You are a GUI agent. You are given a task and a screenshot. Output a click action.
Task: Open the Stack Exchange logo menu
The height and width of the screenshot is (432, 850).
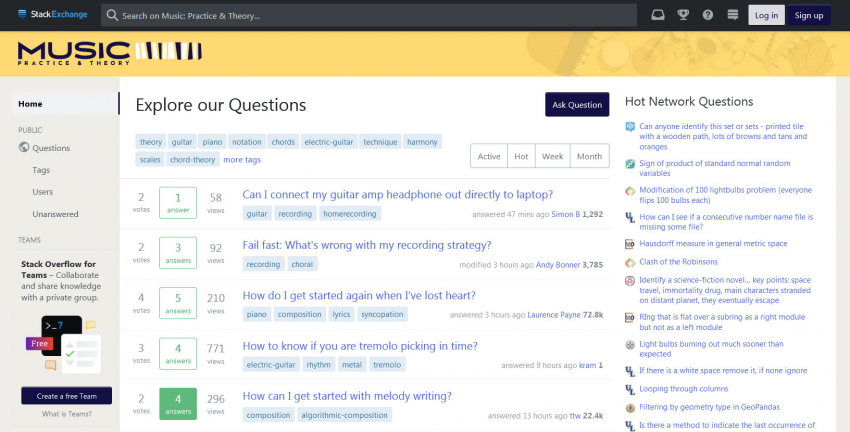[x=52, y=15]
